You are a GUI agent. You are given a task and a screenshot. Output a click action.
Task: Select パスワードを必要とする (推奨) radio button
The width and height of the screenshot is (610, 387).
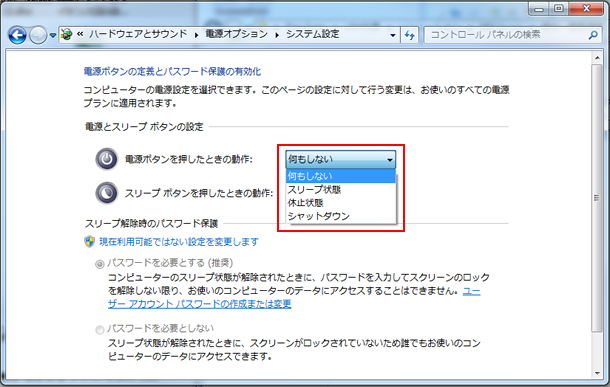100,264
